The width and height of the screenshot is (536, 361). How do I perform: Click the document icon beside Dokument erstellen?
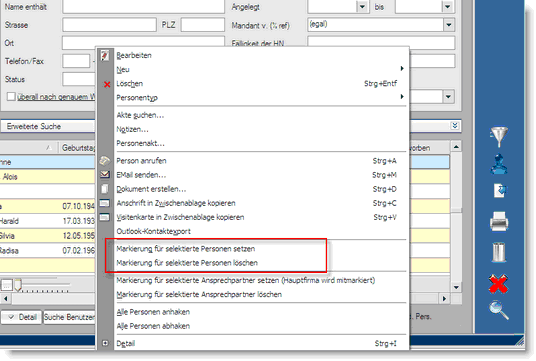pos(105,189)
